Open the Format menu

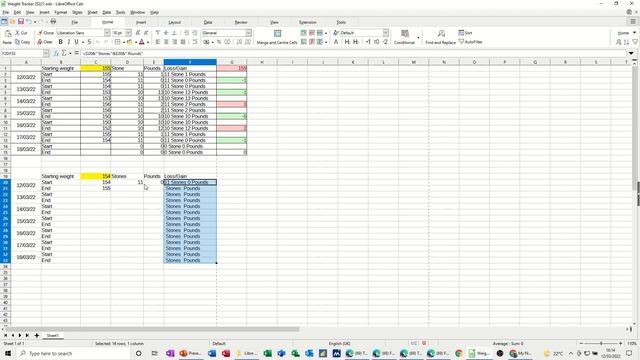(x=60, y=12)
